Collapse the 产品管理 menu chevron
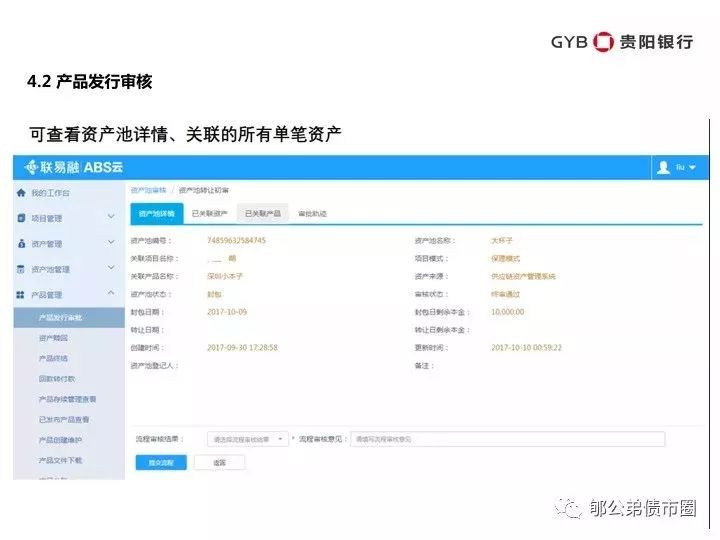The image size is (720, 540). click(x=111, y=294)
